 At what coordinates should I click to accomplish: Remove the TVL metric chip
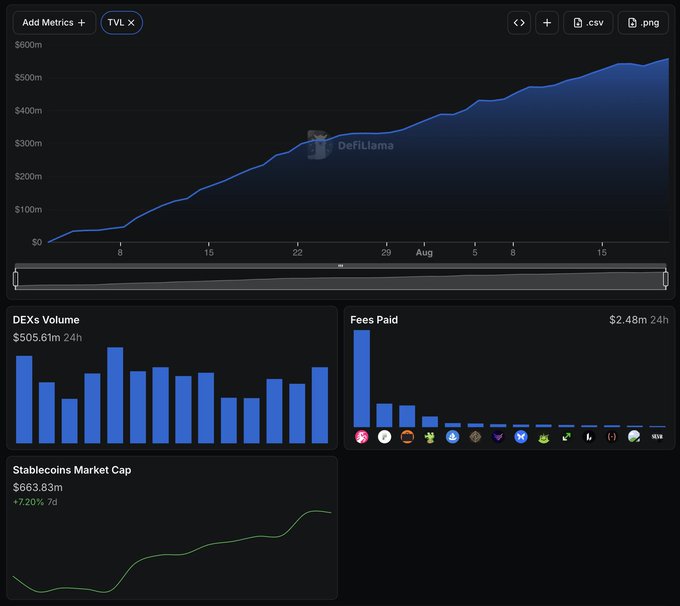click(x=131, y=23)
